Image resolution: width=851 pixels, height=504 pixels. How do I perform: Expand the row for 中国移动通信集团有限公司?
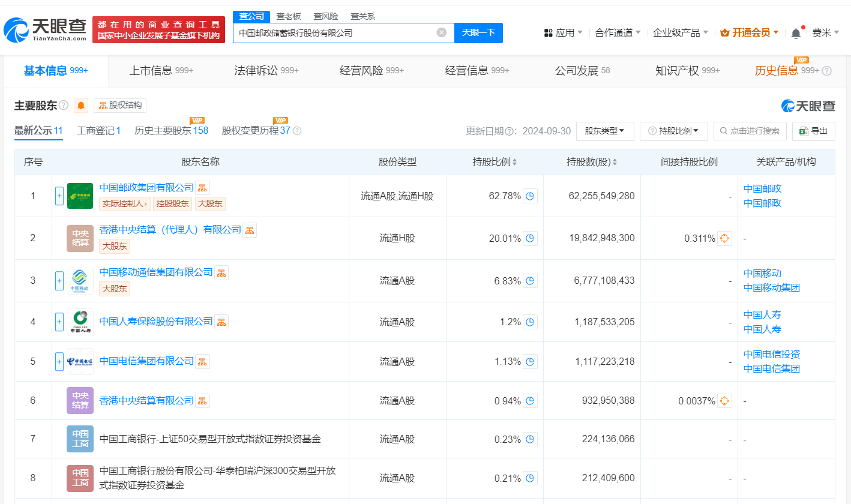coord(59,280)
